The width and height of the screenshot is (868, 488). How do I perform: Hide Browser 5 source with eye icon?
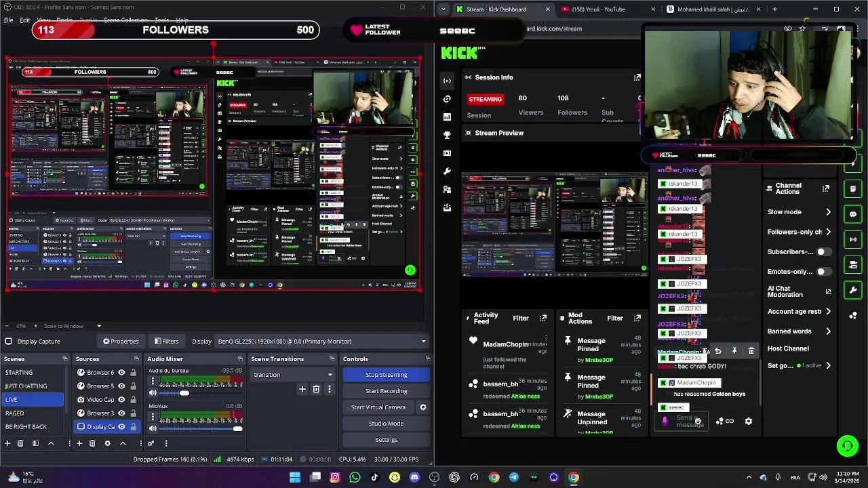(x=122, y=386)
